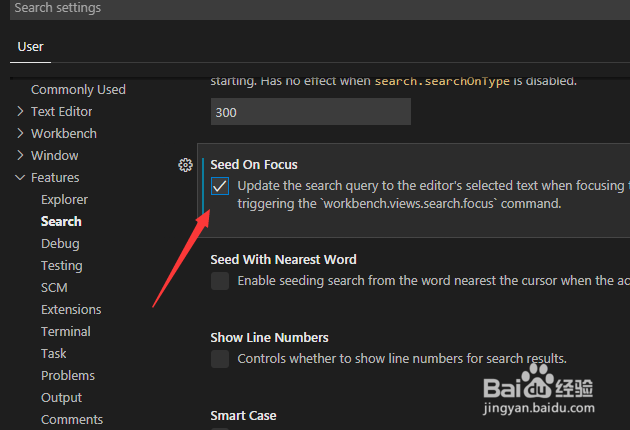The width and height of the screenshot is (630, 430).
Task: Click the Window tree label
Action: (55, 156)
